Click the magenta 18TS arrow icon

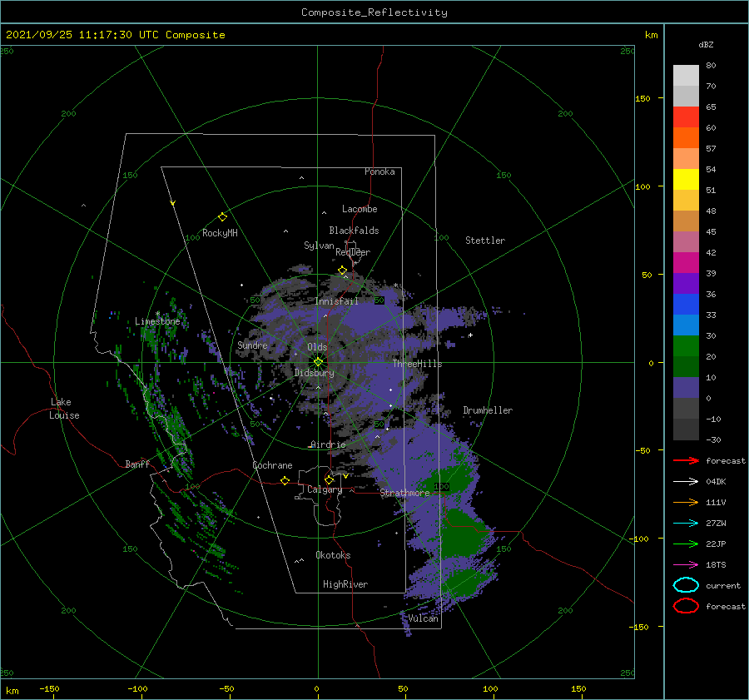pos(686,565)
